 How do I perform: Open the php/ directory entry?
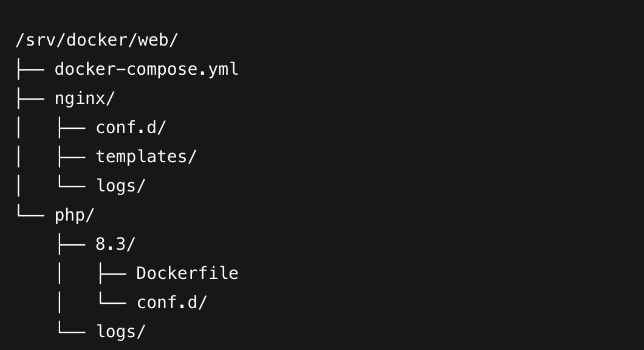coord(75,215)
